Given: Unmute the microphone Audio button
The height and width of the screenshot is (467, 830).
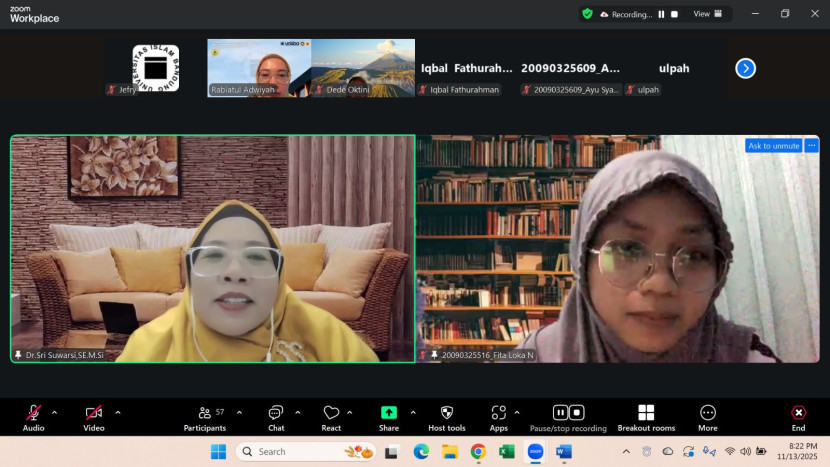Looking at the screenshot, I should click(33, 413).
